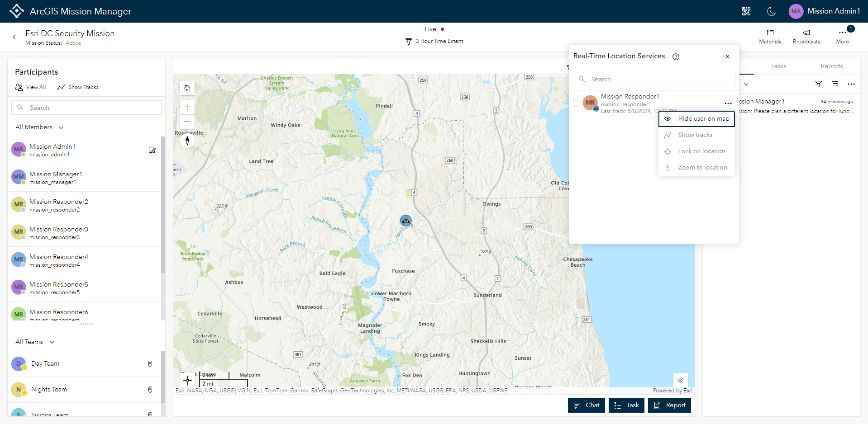Viewport: 868px width, 424px height.
Task: Create a new Report
Action: point(669,405)
